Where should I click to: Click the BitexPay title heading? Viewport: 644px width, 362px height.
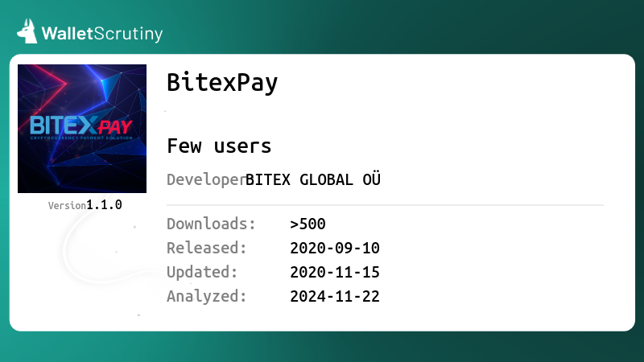pos(222,83)
